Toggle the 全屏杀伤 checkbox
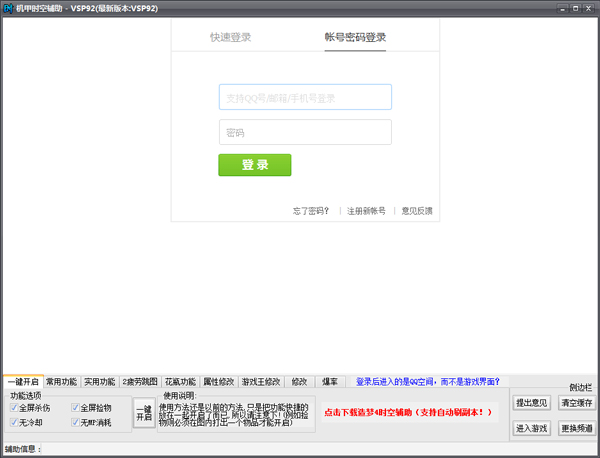This screenshot has width=600, height=458. click(13, 408)
